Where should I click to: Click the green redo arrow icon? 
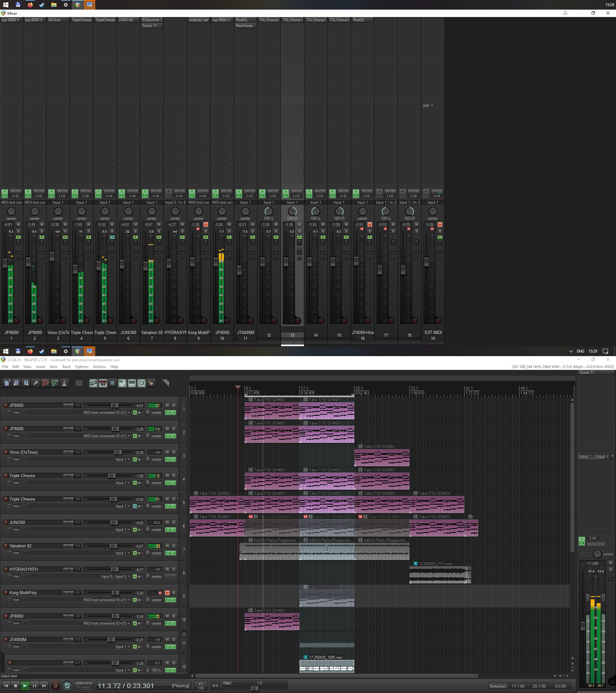tap(55, 383)
